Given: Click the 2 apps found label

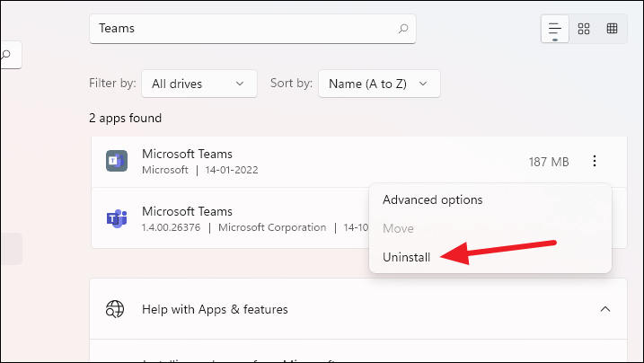Looking at the screenshot, I should (125, 119).
